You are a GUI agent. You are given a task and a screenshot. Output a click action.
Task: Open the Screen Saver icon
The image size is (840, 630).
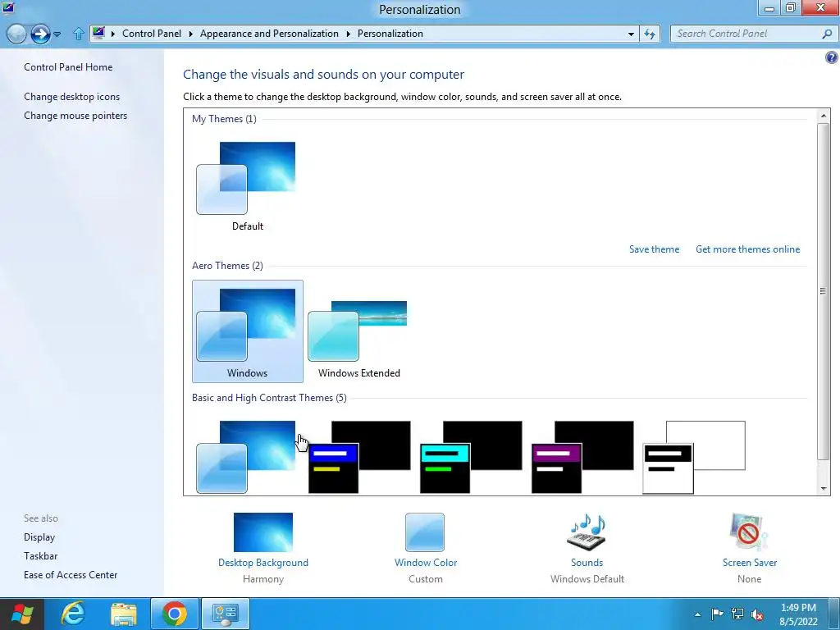click(749, 532)
